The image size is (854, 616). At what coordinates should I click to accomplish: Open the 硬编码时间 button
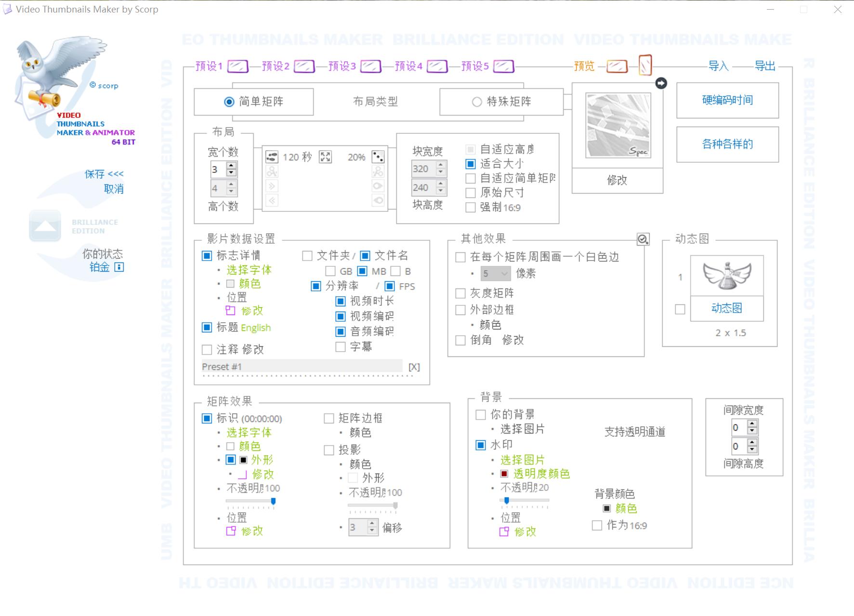pyautogui.click(x=727, y=100)
